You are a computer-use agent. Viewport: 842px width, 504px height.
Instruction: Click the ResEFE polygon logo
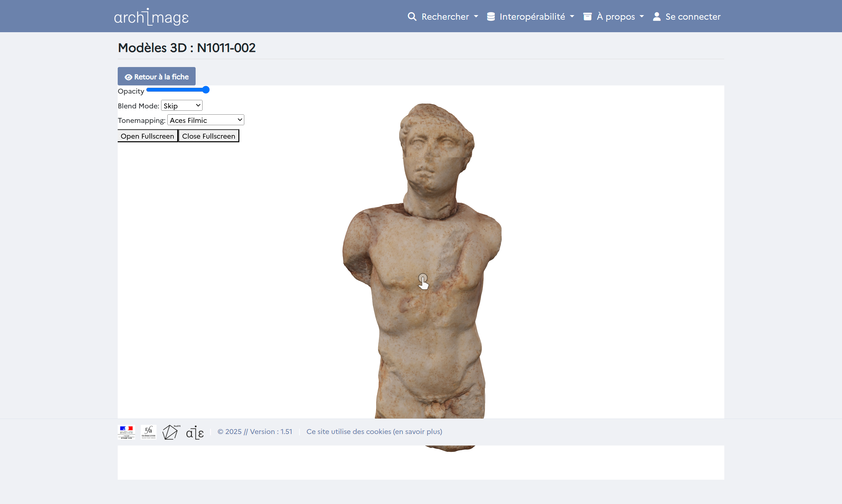coord(171,432)
